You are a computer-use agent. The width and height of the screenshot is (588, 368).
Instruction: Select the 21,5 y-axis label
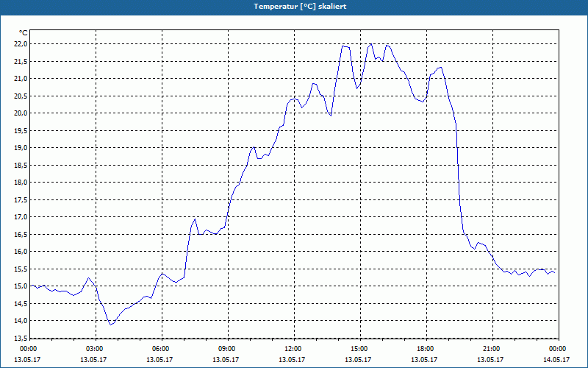tap(21, 61)
